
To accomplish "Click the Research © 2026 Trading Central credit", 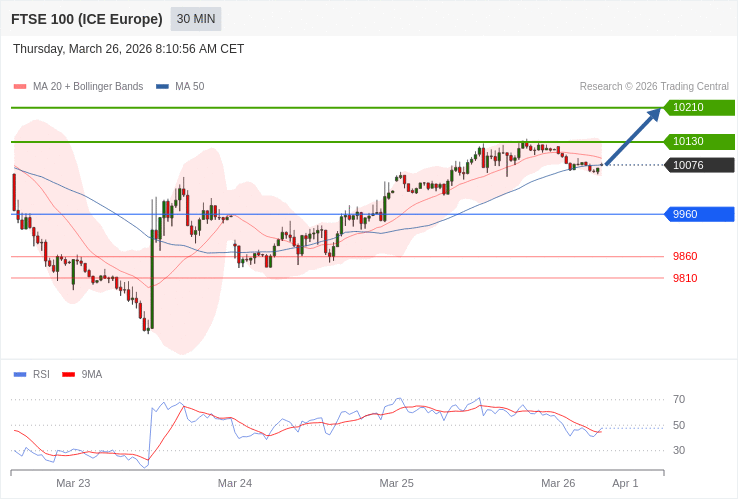I will 654,87.
